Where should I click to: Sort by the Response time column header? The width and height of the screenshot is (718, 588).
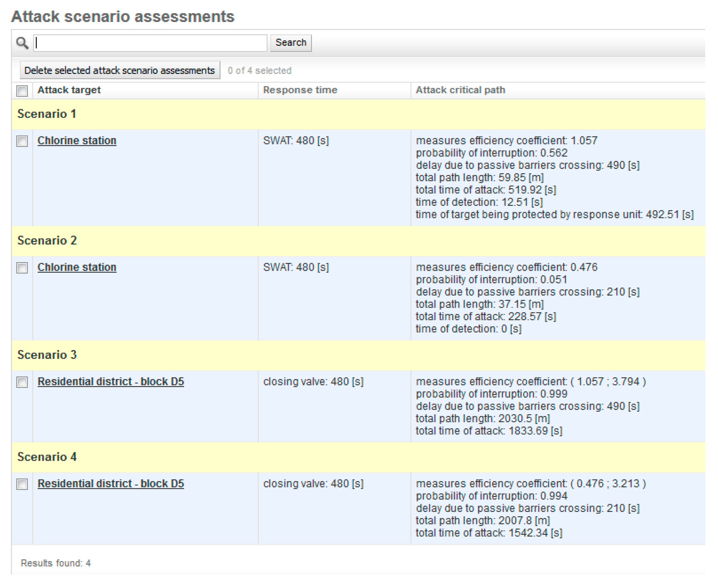300,90
